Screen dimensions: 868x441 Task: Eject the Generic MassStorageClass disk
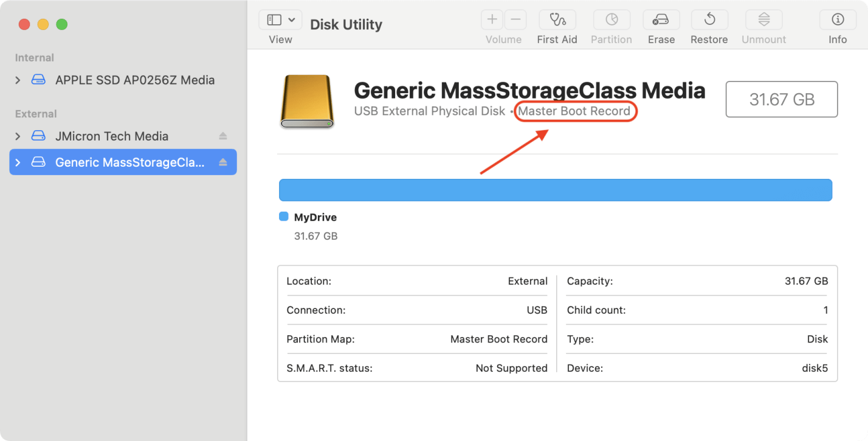223,162
